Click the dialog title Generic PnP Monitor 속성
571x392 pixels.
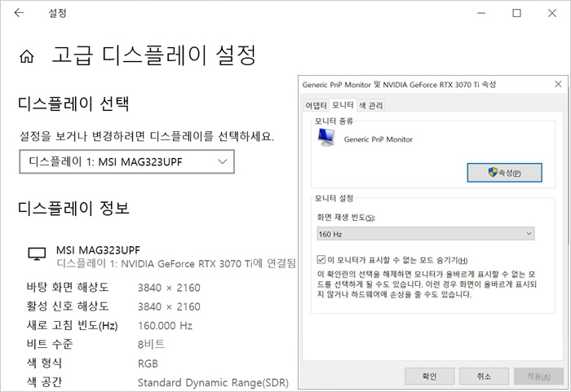(x=399, y=85)
